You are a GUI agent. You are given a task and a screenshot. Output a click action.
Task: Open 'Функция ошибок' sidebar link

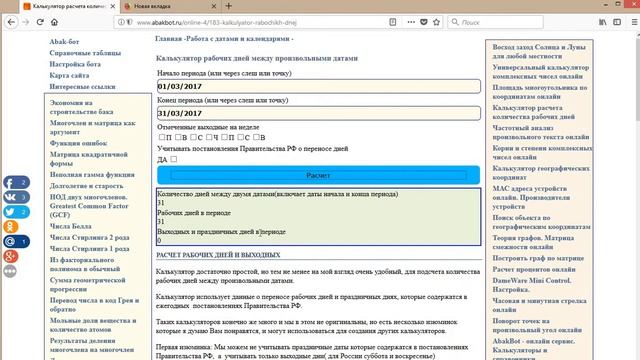click(x=78, y=143)
